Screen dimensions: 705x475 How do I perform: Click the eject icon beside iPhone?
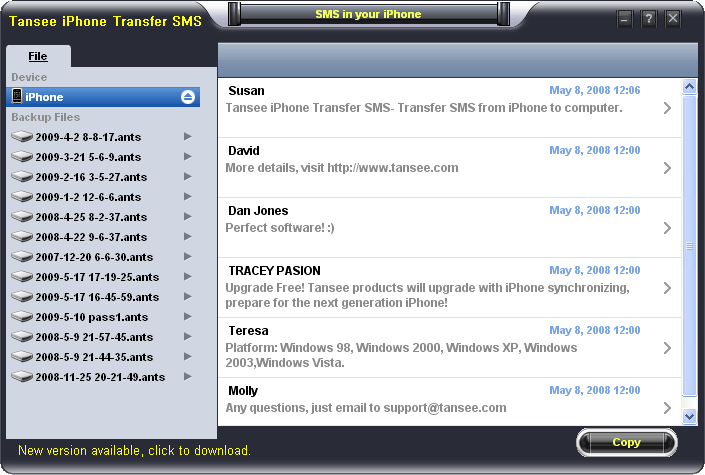coord(188,97)
